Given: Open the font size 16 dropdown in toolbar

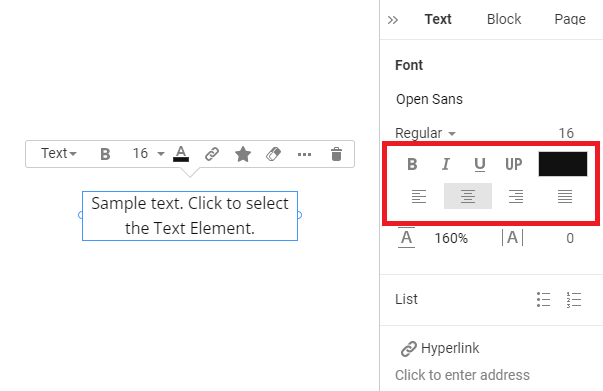Looking at the screenshot, I should point(148,154).
